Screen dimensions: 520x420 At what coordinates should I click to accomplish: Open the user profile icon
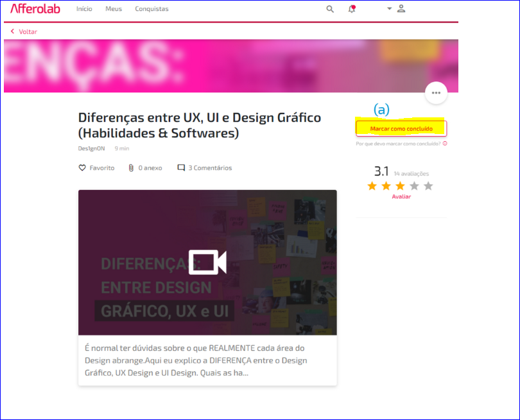point(401,8)
